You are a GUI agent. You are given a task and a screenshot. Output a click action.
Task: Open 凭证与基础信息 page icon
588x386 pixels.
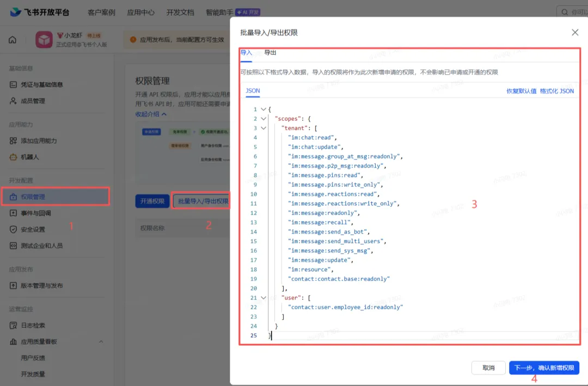point(13,85)
